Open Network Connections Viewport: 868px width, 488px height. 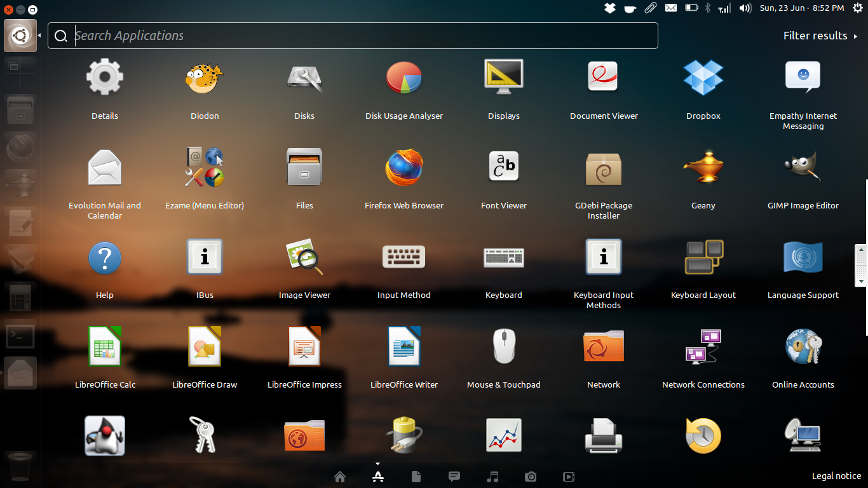click(x=703, y=346)
